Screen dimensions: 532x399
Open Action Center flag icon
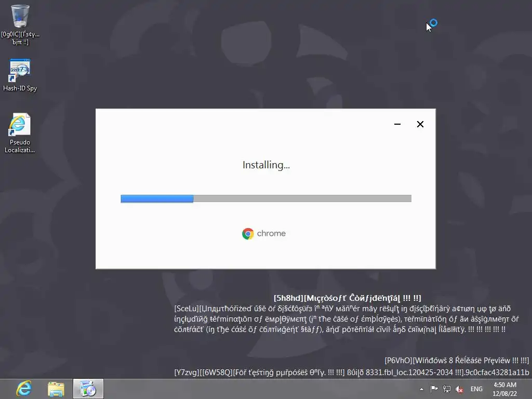[x=434, y=389]
